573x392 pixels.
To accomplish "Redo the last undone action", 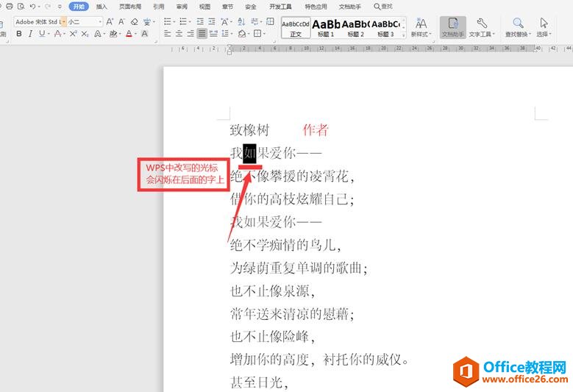I will (x=47, y=6).
